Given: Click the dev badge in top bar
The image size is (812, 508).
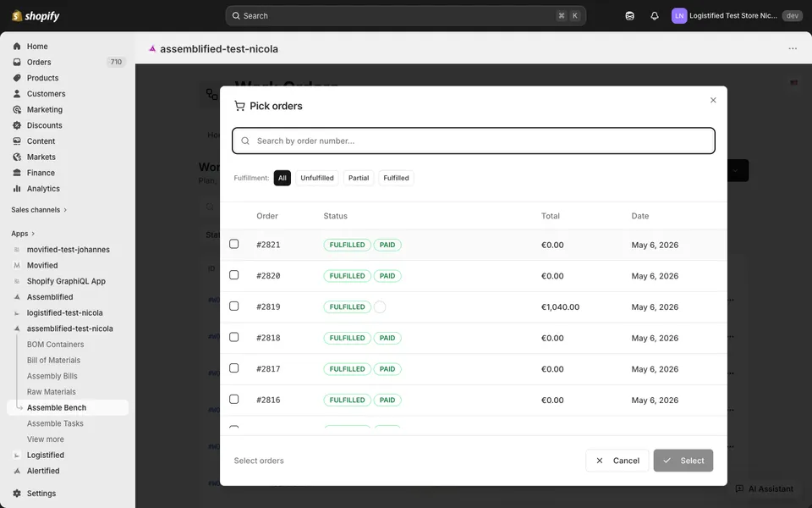Looking at the screenshot, I should [793, 15].
